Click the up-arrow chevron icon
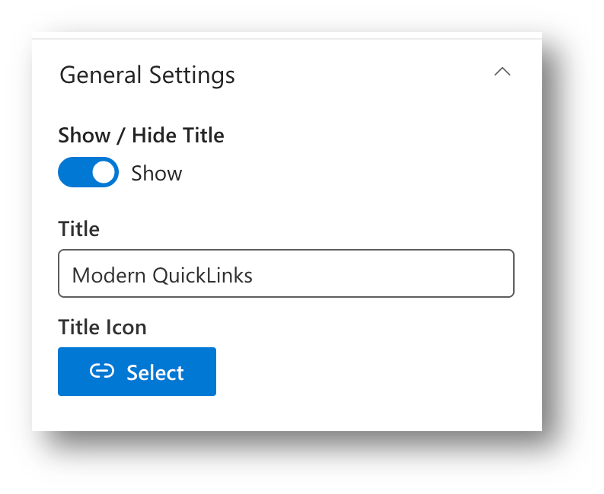Image resolution: width=604 pixels, height=494 pixels. (x=503, y=73)
